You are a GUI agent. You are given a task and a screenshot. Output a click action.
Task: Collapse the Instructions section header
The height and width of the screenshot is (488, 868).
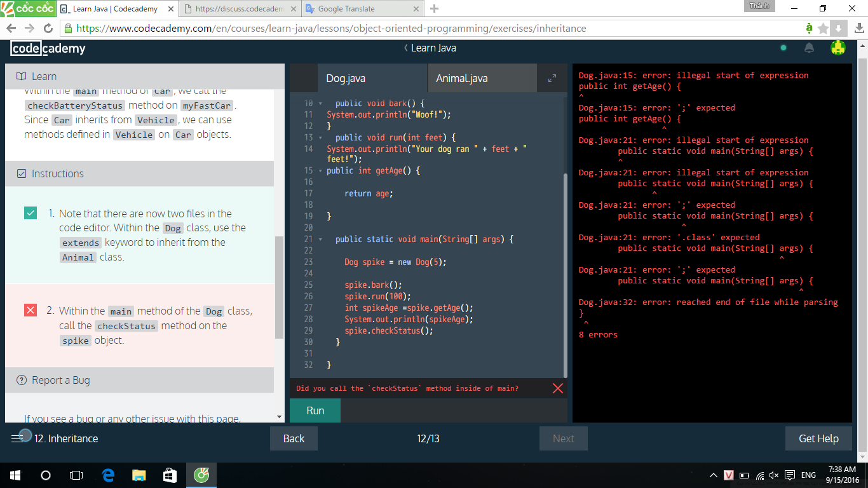(x=139, y=173)
